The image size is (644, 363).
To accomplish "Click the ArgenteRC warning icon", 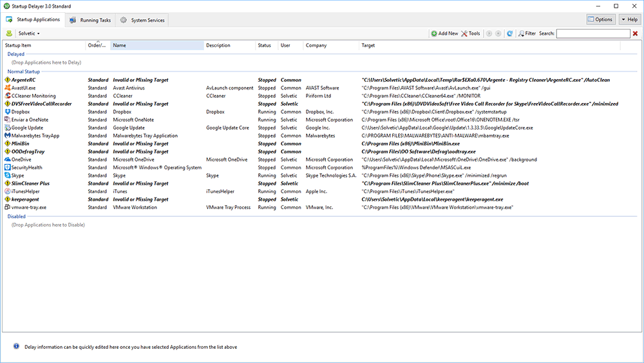I will [7, 80].
